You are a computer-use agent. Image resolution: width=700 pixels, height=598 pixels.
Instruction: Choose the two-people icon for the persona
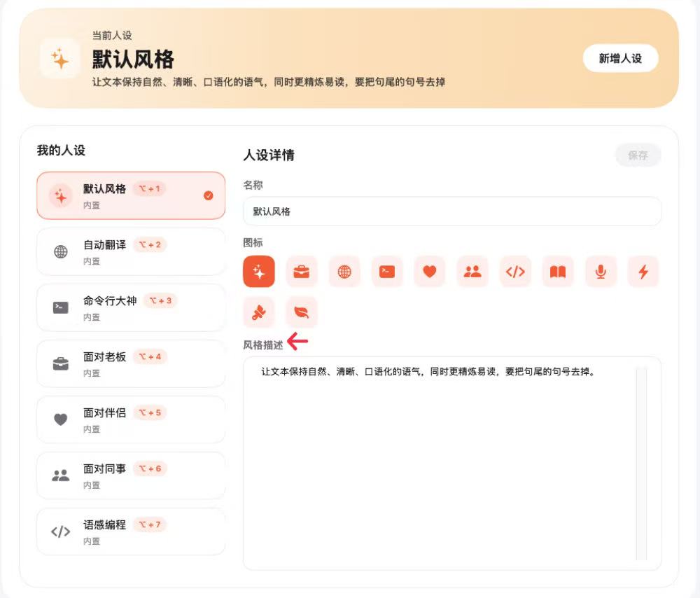click(472, 272)
